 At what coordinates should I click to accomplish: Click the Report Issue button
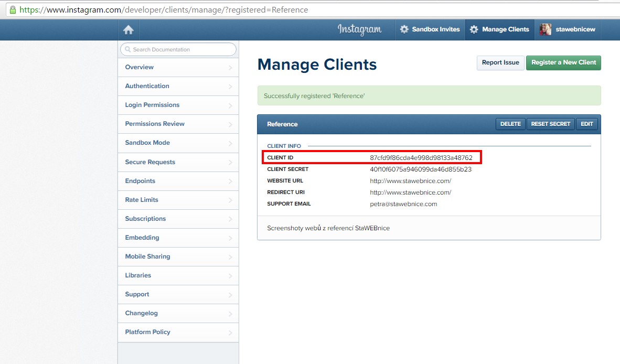[500, 63]
